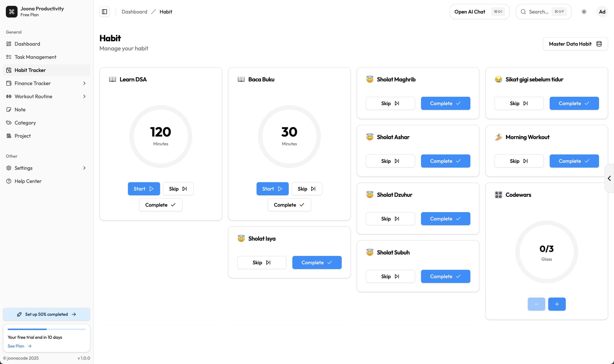Expand the Workout Routine menu

pos(84,96)
